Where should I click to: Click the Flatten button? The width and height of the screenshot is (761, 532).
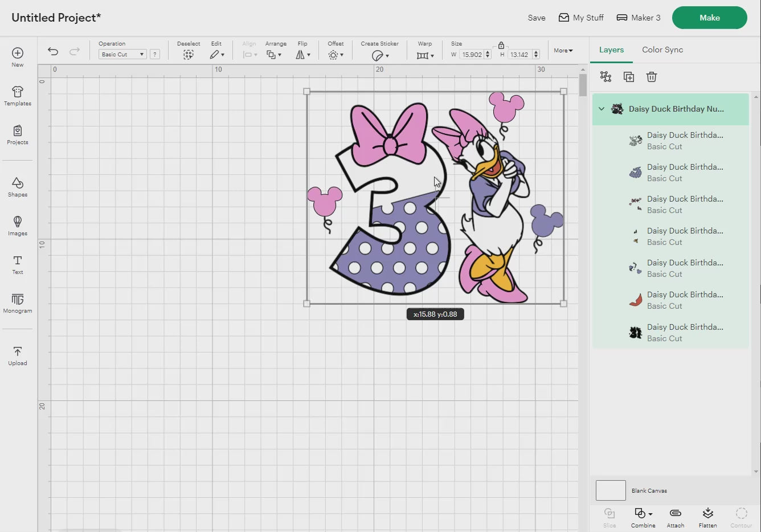point(708,518)
